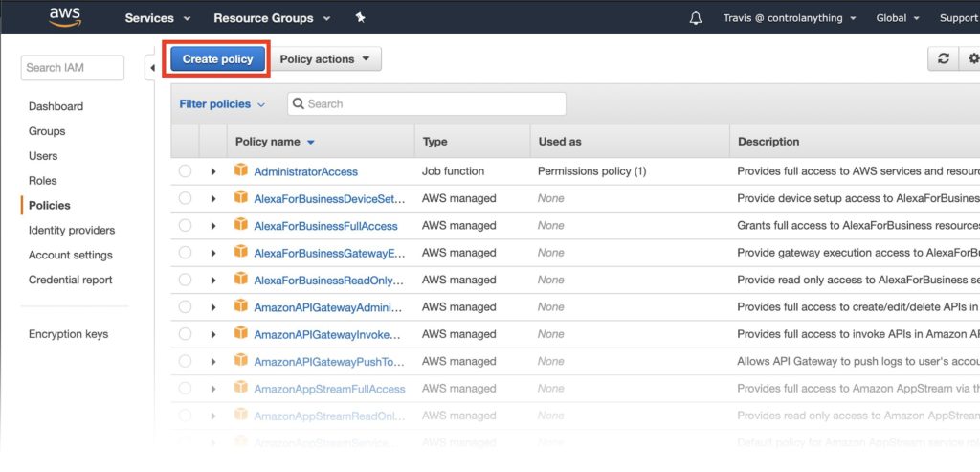This screenshot has width=980, height=472.
Task: Select the AmazonAPIGatewayAdmini radio button
Action: pyautogui.click(x=185, y=307)
